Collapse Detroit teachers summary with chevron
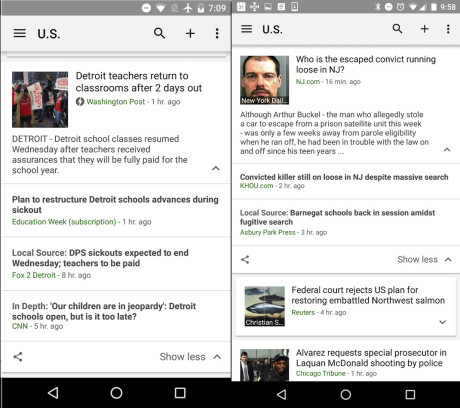The width and height of the screenshot is (460, 408). (x=216, y=168)
